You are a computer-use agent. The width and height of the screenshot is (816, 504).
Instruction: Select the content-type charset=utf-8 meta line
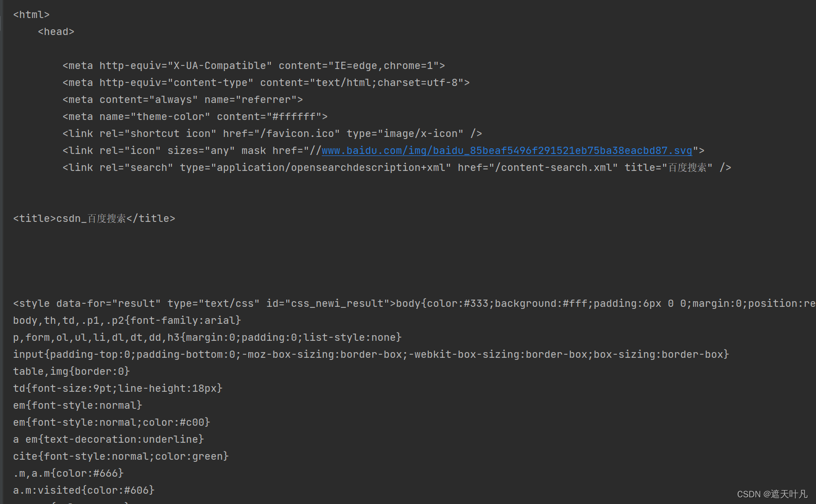click(266, 82)
